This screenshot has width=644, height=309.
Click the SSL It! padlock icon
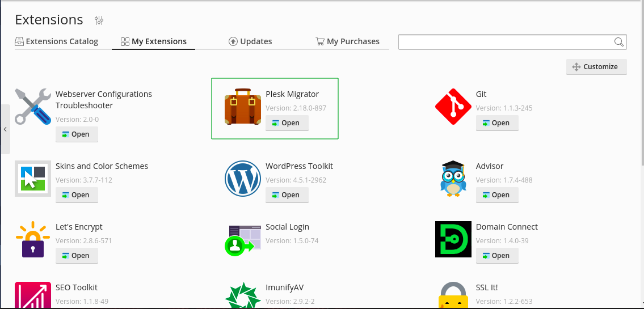[453, 295]
